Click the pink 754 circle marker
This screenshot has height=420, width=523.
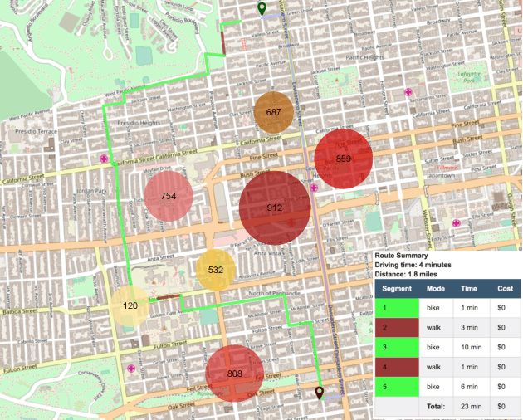point(169,197)
